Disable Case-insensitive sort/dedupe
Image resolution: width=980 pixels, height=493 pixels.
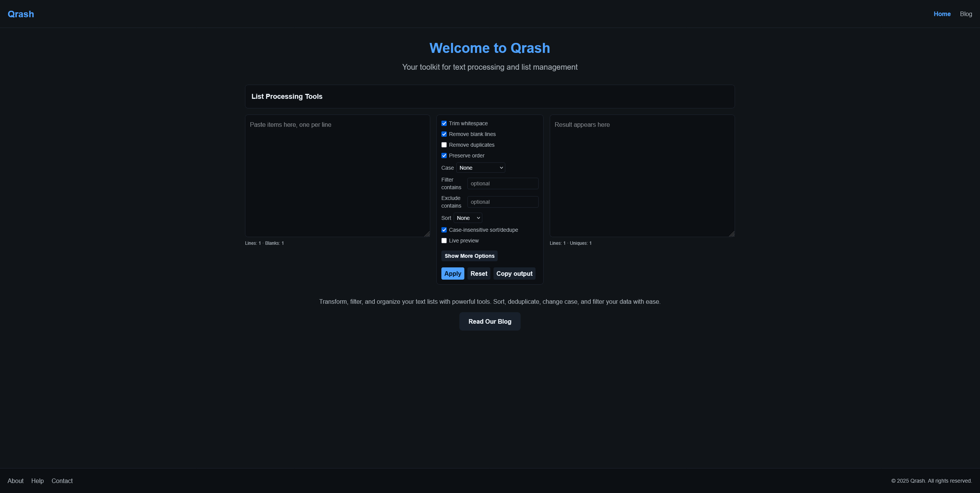point(444,230)
